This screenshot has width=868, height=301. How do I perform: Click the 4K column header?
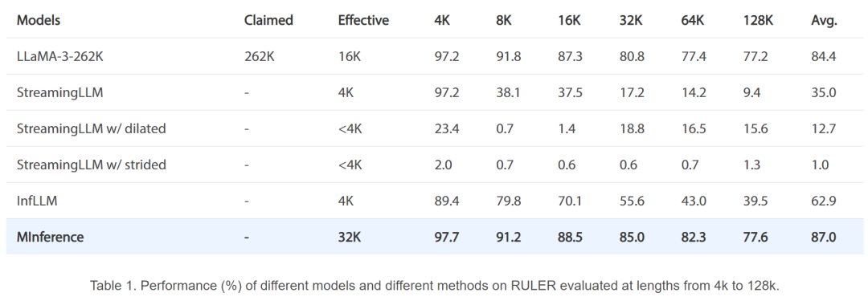point(444,21)
